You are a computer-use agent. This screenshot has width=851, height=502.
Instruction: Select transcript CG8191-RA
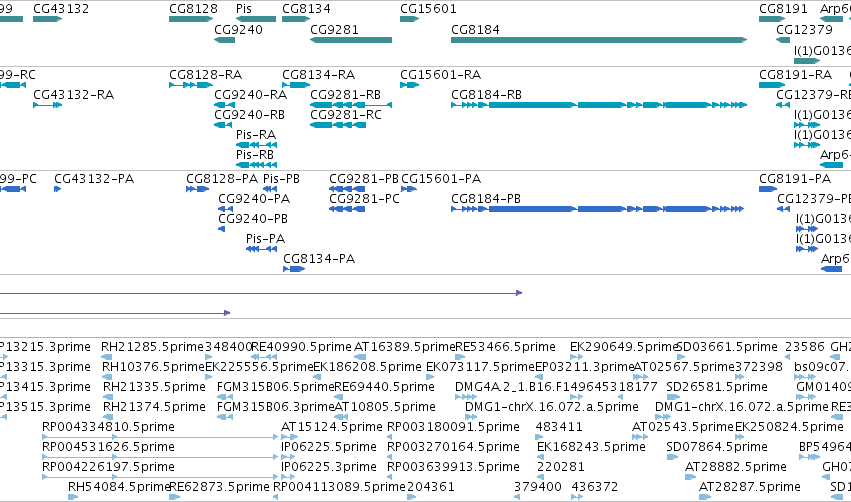coord(772,85)
